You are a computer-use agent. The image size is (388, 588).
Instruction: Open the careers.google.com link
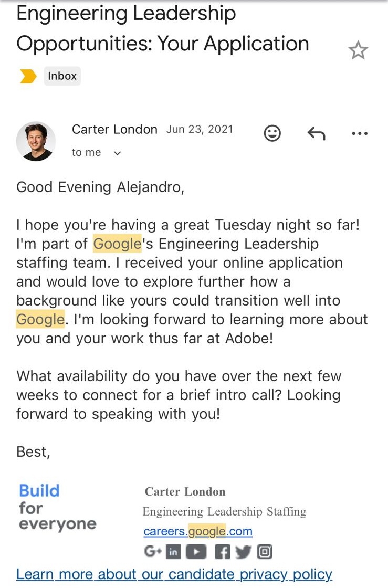pos(198,531)
